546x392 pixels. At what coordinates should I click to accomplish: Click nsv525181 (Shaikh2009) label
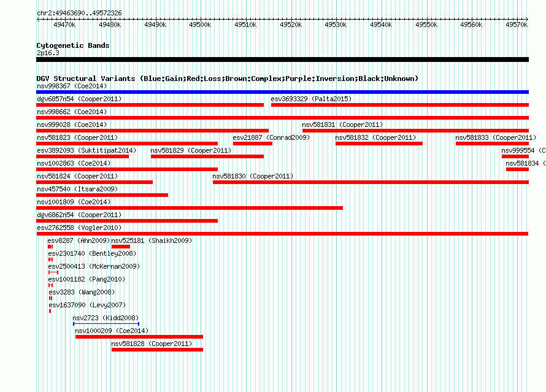[x=152, y=240]
